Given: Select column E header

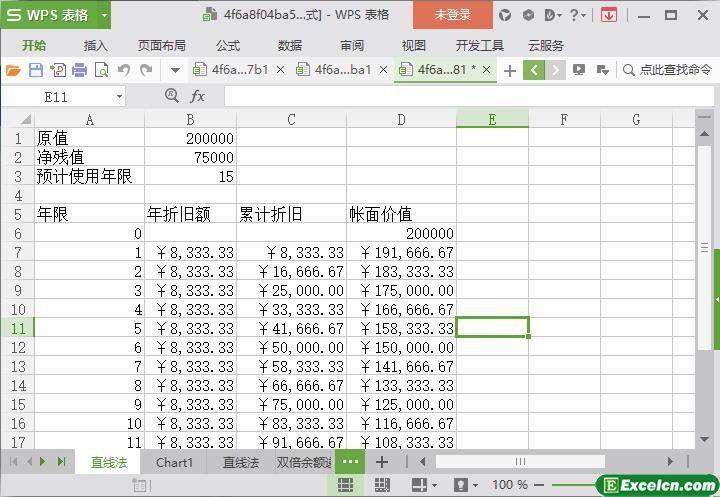Looking at the screenshot, I should (x=492, y=119).
